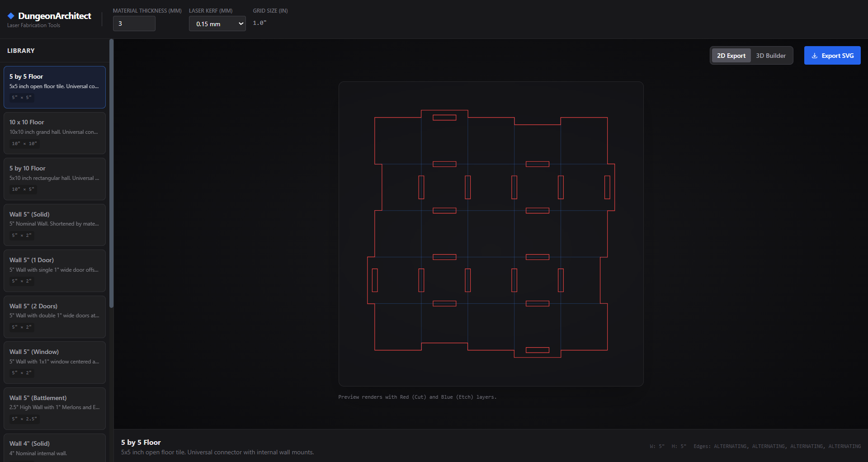Select the Wall 5" (Solid) library item
The width and height of the screenshot is (868, 462).
point(55,225)
